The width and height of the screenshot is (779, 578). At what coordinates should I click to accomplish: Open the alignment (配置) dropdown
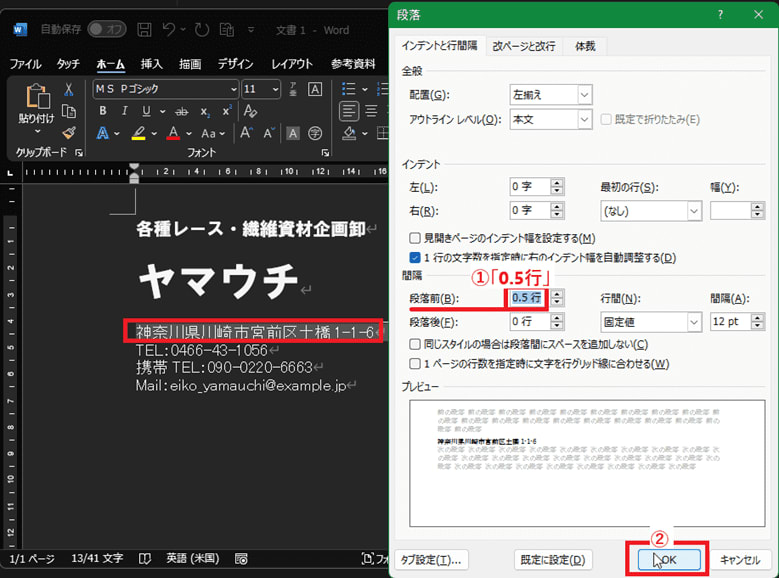(584, 95)
